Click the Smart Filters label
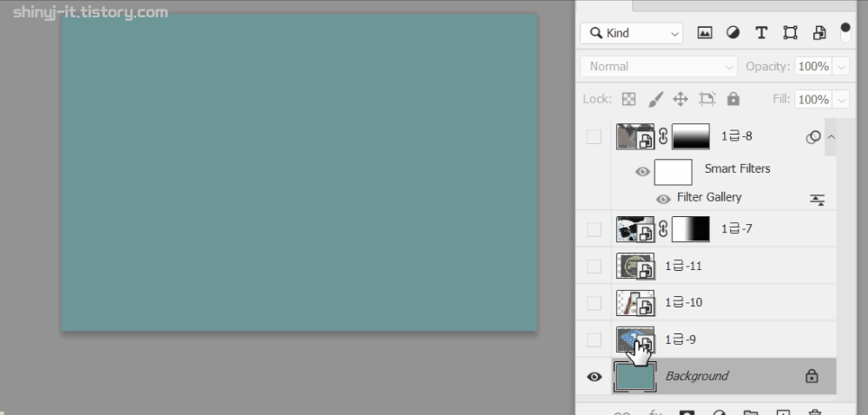868x415 pixels. pos(737,168)
